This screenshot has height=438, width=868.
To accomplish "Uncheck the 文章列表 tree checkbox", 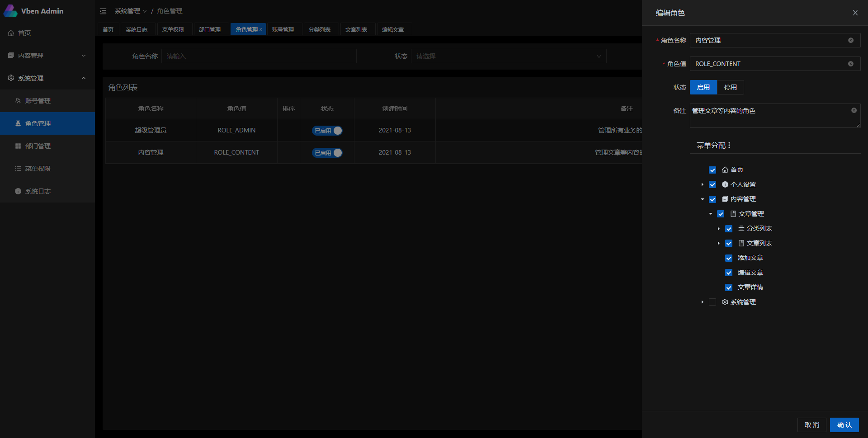I will click(x=729, y=243).
